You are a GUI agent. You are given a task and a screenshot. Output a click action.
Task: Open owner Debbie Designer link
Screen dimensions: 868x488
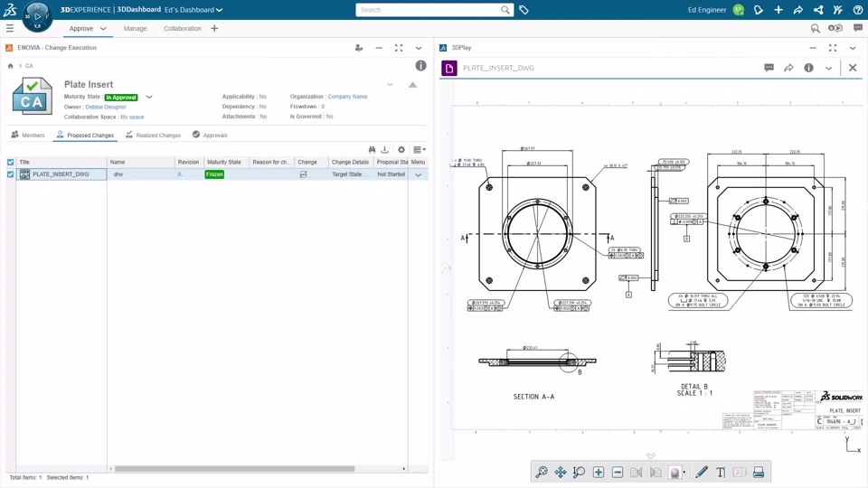tap(106, 107)
